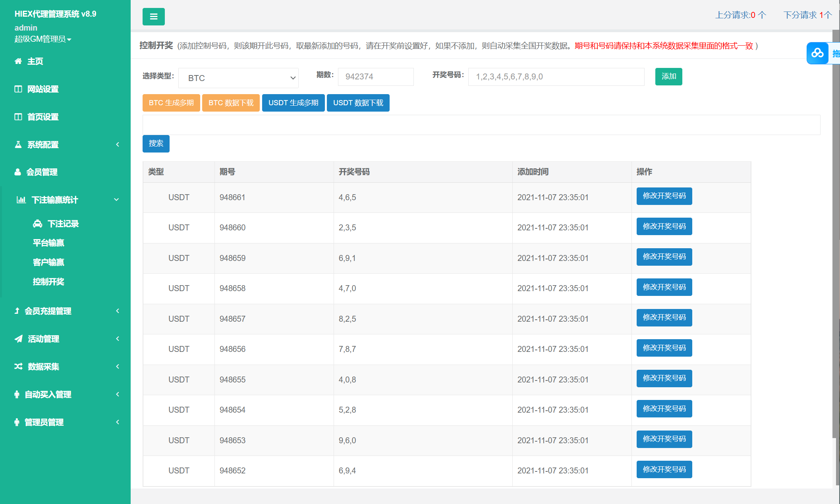Click the USDT 生成多期 button
840x504 pixels.
[294, 103]
